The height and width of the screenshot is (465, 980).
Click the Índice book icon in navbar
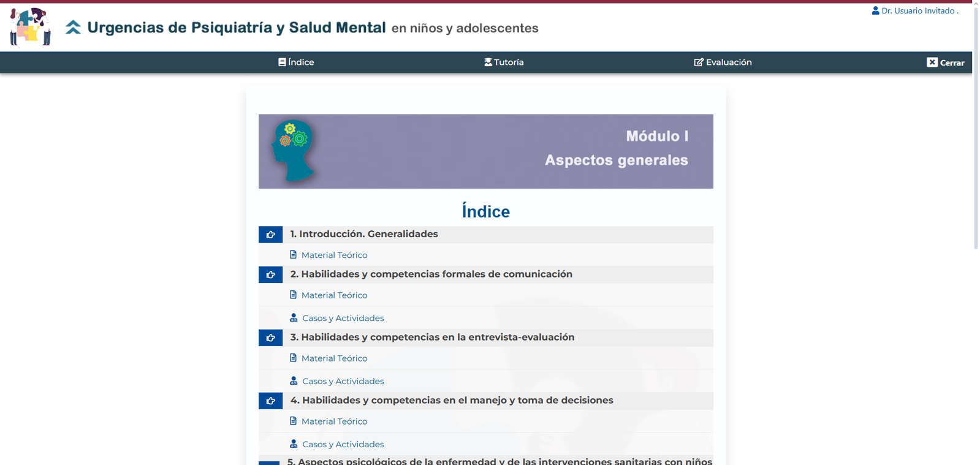(282, 62)
